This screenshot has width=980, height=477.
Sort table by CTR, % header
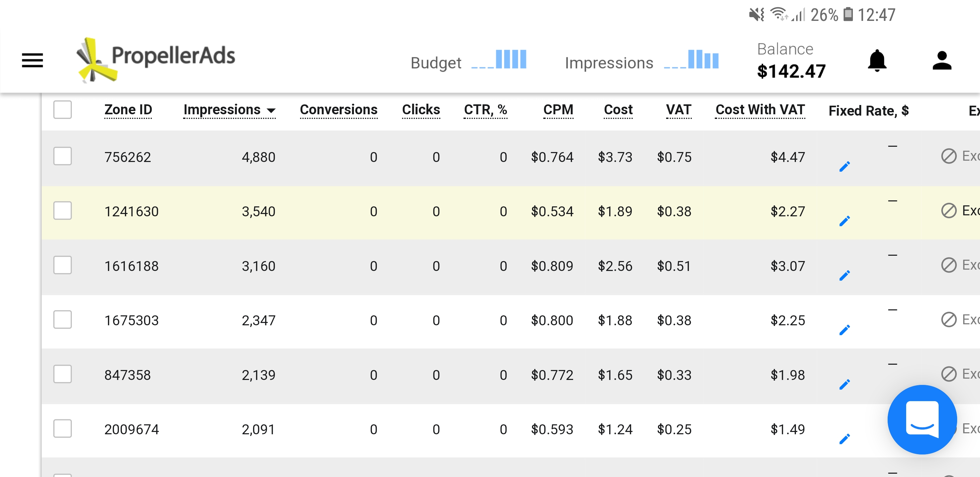[485, 110]
